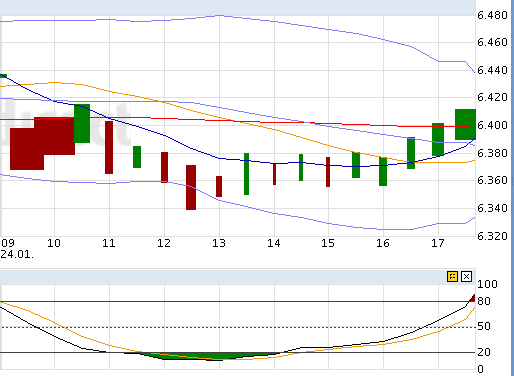514x376 pixels.
Task: Click the 0 level on oscillator scale
Action: (x=480, y=369)
